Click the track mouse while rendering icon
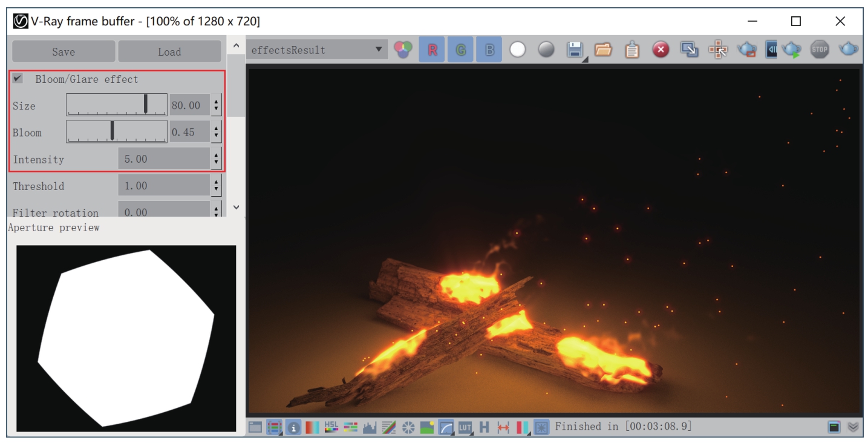 (718, 50)
